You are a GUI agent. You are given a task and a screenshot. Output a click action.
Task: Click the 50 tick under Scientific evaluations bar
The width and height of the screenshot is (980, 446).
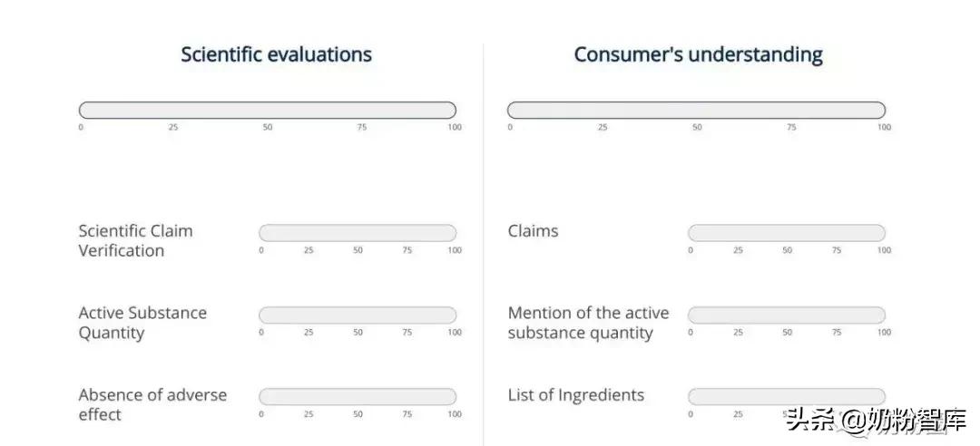pyautogui.click(x=268, y=128)
